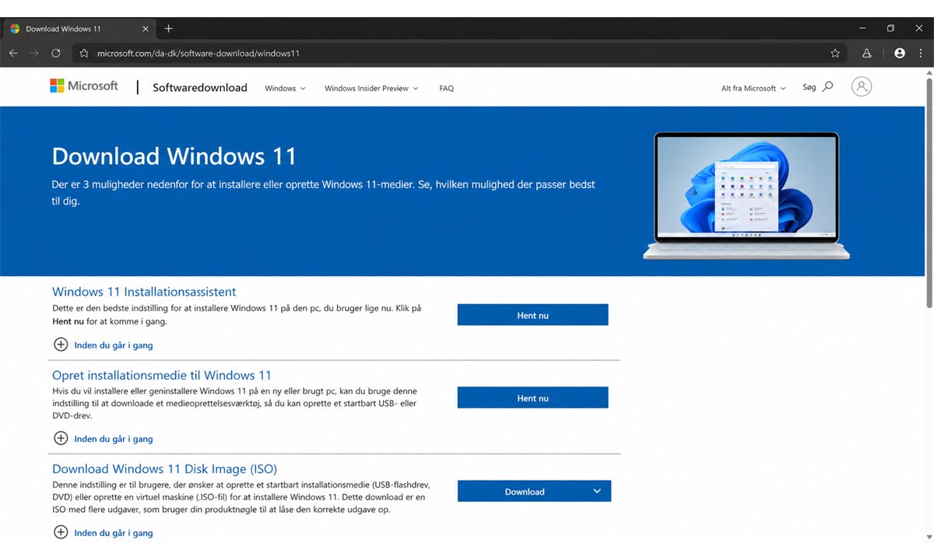Click the Download Windows 11 banner title
The height and width of the screenshot is (560, 934).
pyautogui.click(x=174, y=156)
